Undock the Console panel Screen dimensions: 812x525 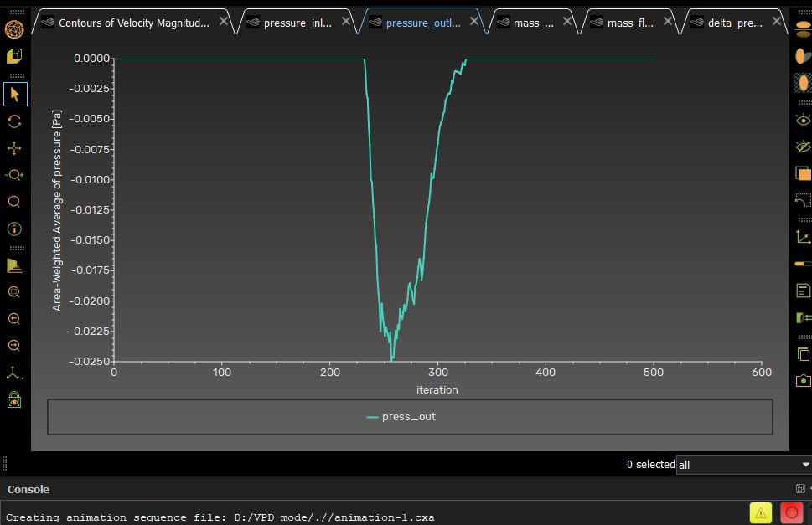(x=799, y=489)
